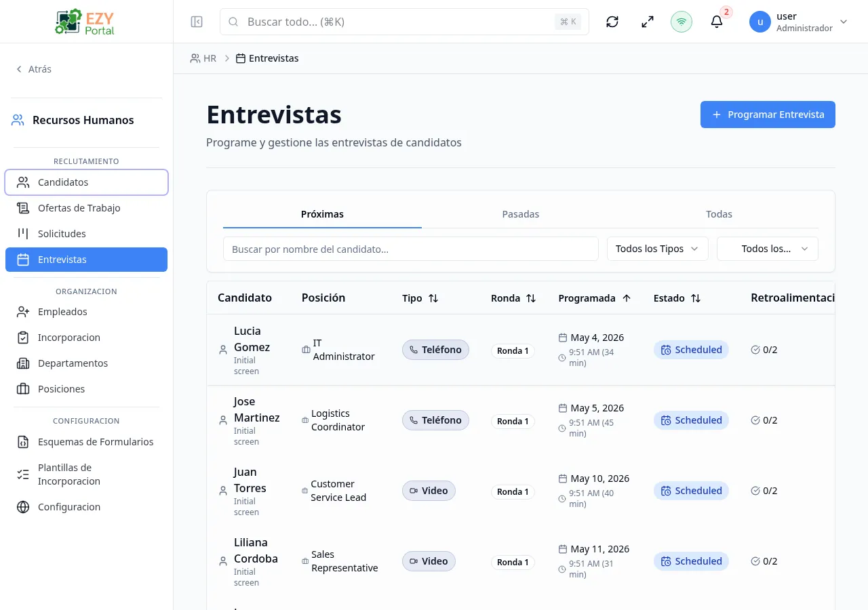The height and width of the screenshot is (610, 868).
Task: Sort by the Ronda column
Action: [513, 298]
